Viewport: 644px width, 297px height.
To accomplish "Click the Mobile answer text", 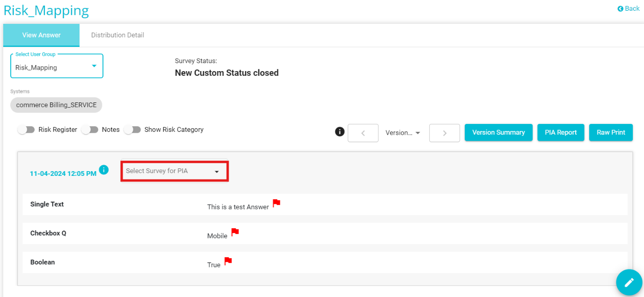I will coord(217,236).
